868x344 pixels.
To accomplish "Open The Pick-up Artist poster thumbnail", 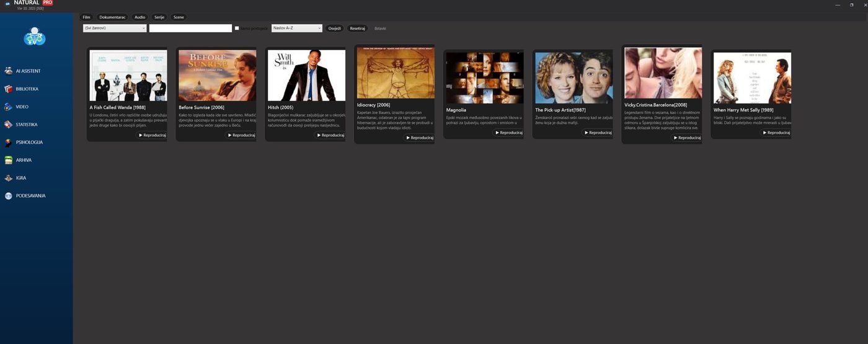I will [574, 77].
